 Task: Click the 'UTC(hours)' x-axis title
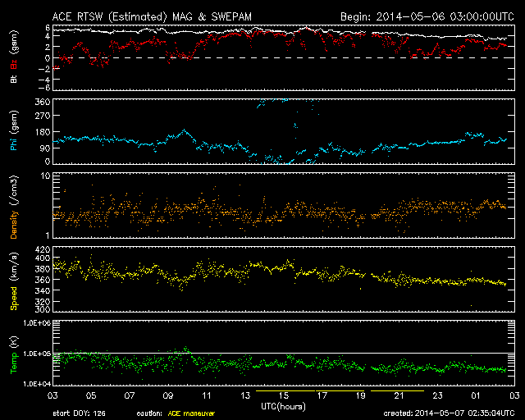283,407
